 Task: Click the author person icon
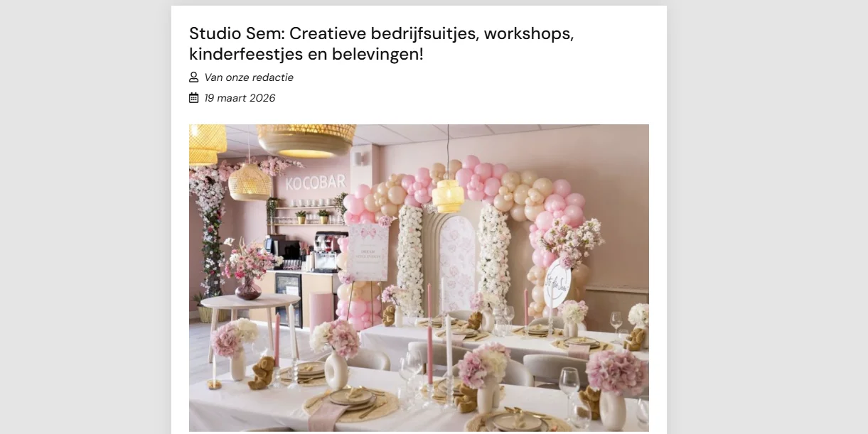[193, 77]
